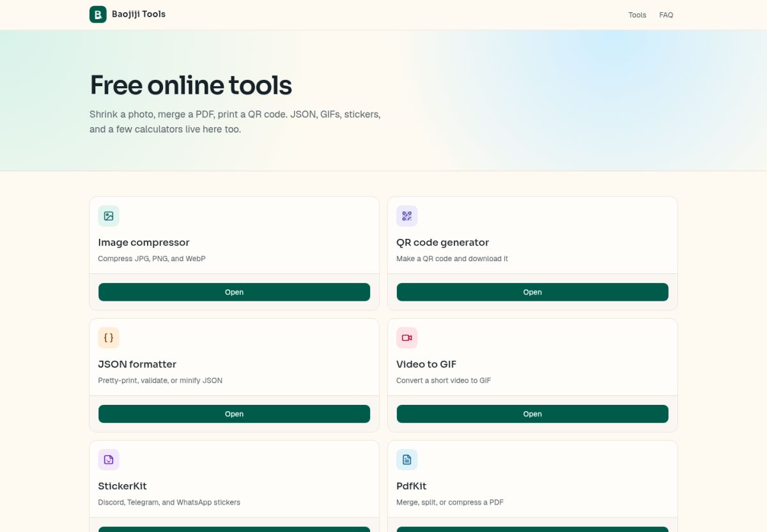The height and width of the screenshot is (532, 767).
Task: Click the Baojiji Tools logo icon
Action: pos(98,14)
